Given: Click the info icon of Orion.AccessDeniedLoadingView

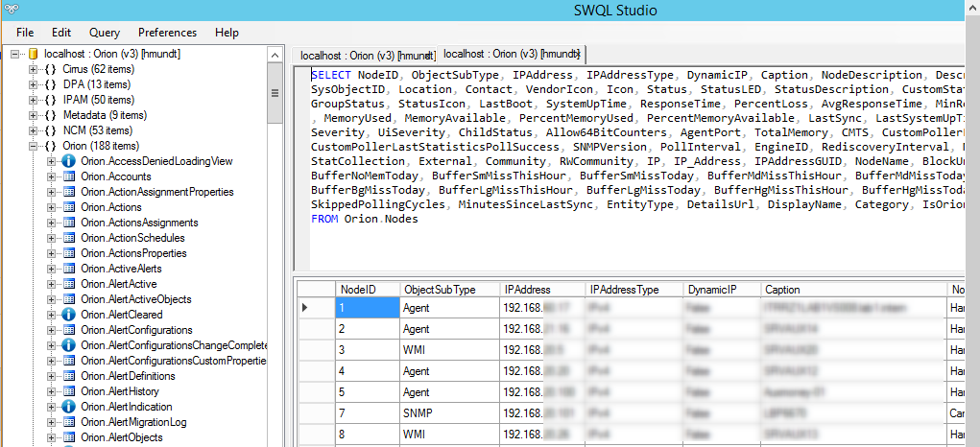Looking at the screenshot, I should pyautogui.click(x=69, y=161).
